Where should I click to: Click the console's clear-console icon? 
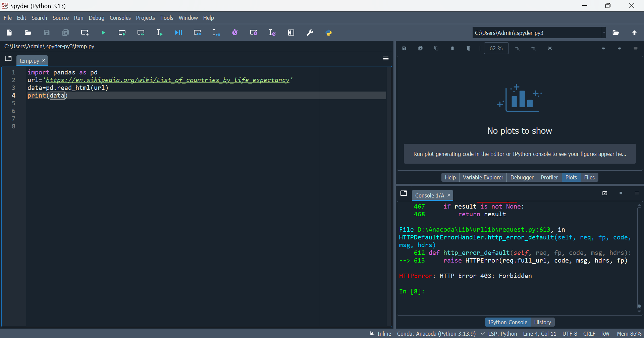[x=605, y=193]
